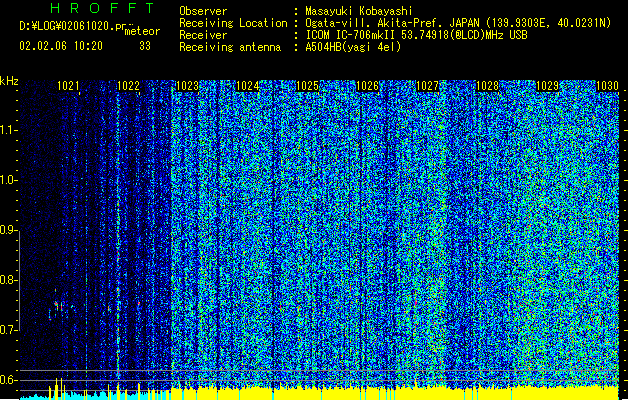Click the meteor count value 33

click(145, 46)
